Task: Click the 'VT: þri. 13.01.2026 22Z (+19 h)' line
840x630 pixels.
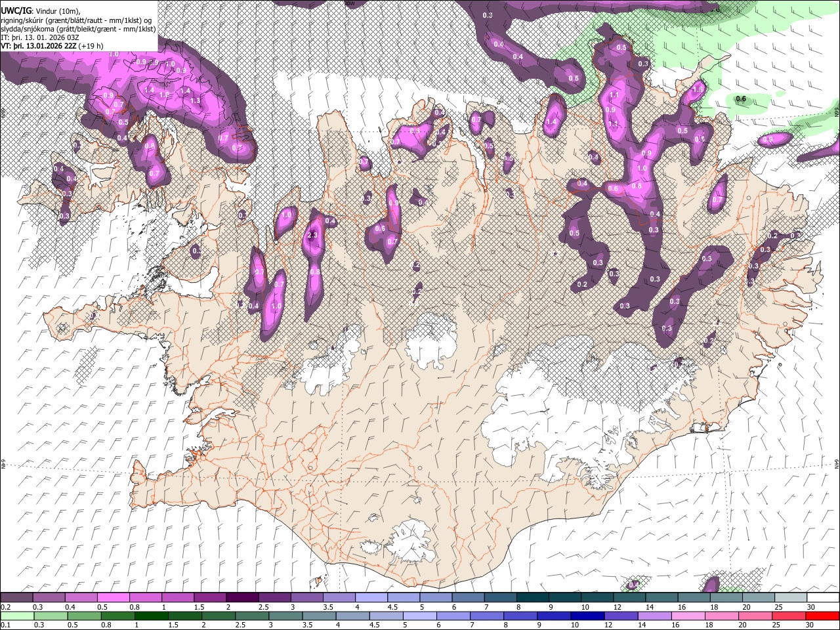Action: 52,47
